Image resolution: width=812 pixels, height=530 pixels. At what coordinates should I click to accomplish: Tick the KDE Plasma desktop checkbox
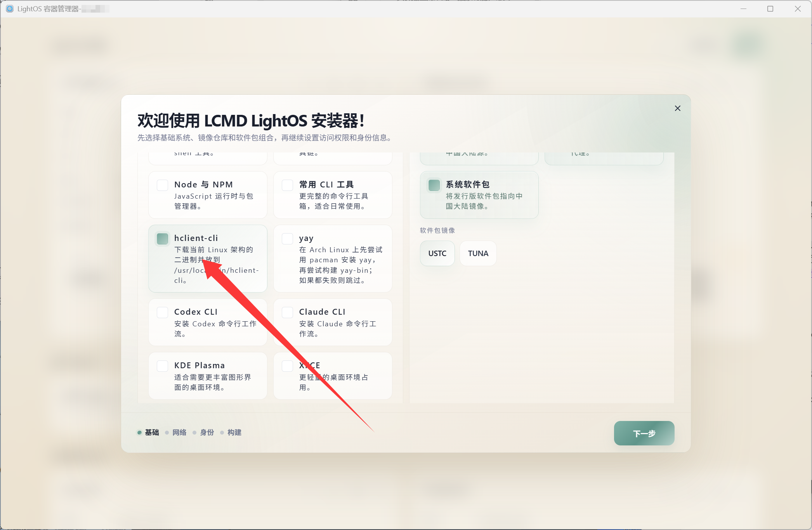[x=162, y=366]
